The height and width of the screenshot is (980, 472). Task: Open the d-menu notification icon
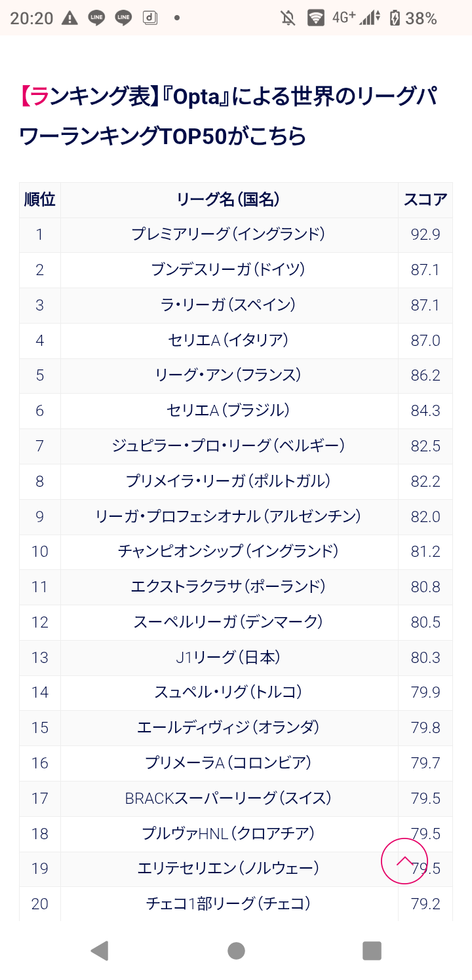[x=151, y=18]
